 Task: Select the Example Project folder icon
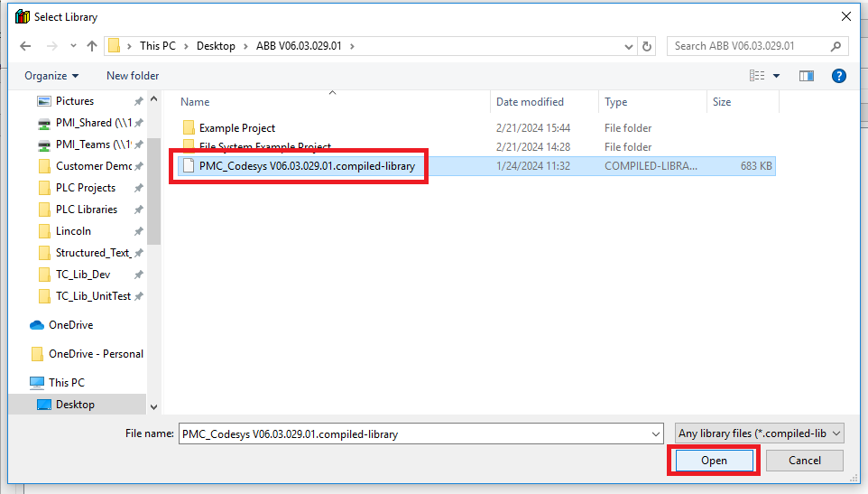pos(189,128)
